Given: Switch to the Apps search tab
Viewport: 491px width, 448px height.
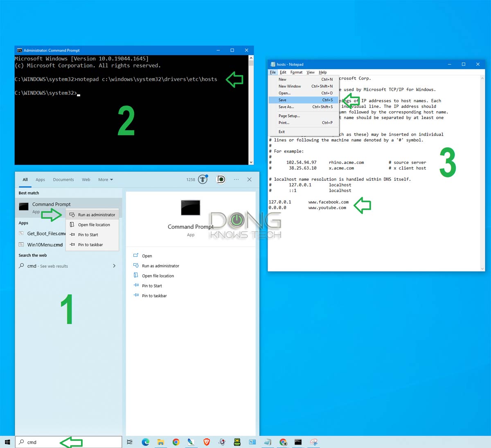Looking at the screenshot, I should [x=40, y=179].
